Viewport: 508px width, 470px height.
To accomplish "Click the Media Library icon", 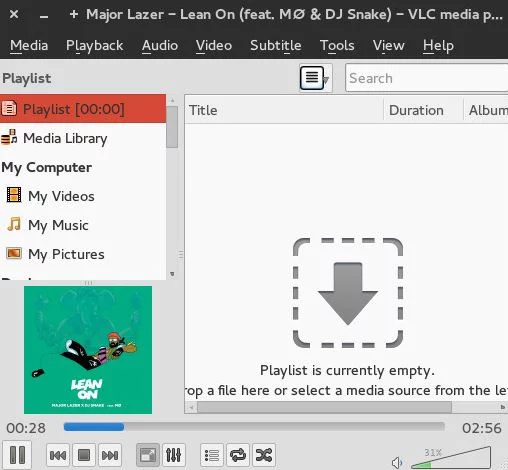I will [9, 137].
